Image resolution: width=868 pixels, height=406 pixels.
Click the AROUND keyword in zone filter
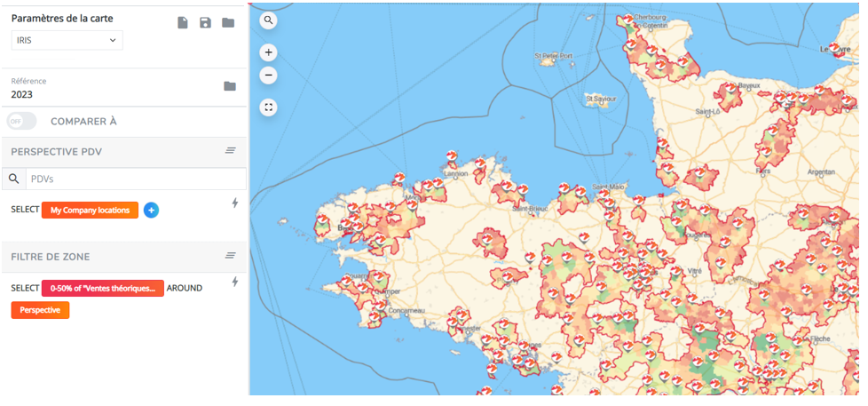click(185, 288)
